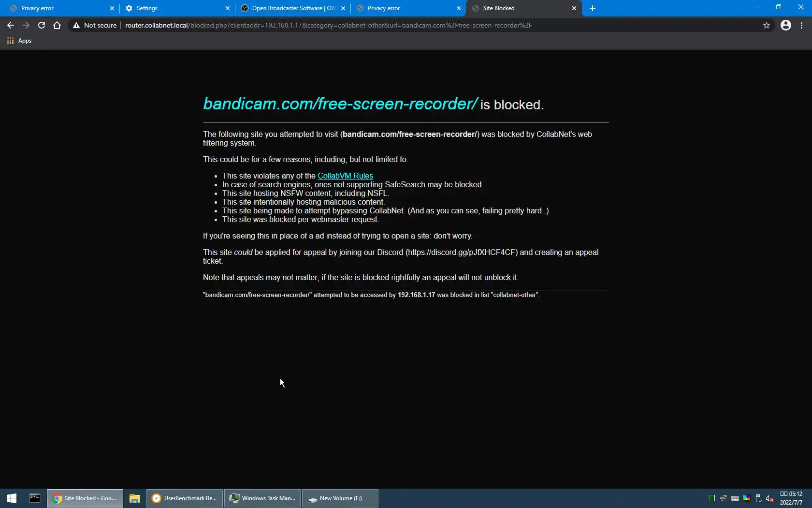Switch to the UserBenchmark taskbar window

point(185,498)
